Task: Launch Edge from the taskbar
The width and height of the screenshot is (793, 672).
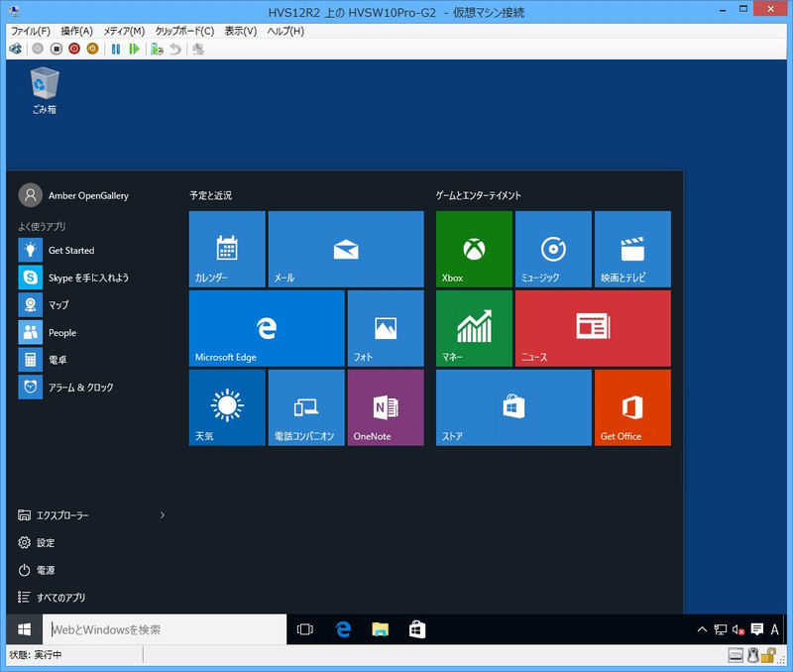Action: pyautogui.click(x=343, y=629)
